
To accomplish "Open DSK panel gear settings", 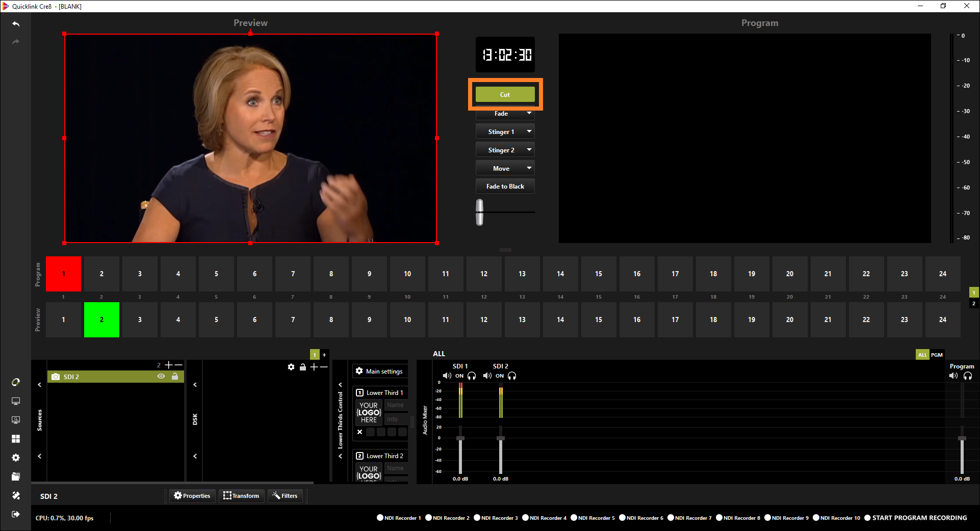I will coord(291,367).
